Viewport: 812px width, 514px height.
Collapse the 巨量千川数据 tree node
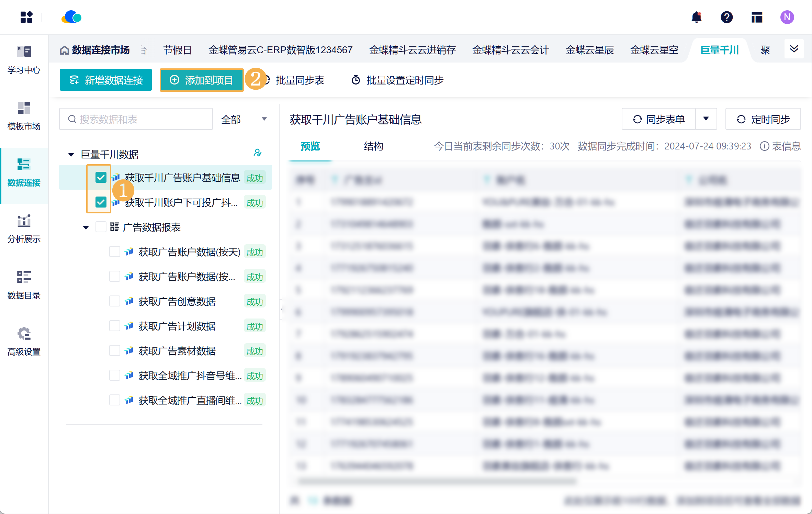tap(71, 155)
